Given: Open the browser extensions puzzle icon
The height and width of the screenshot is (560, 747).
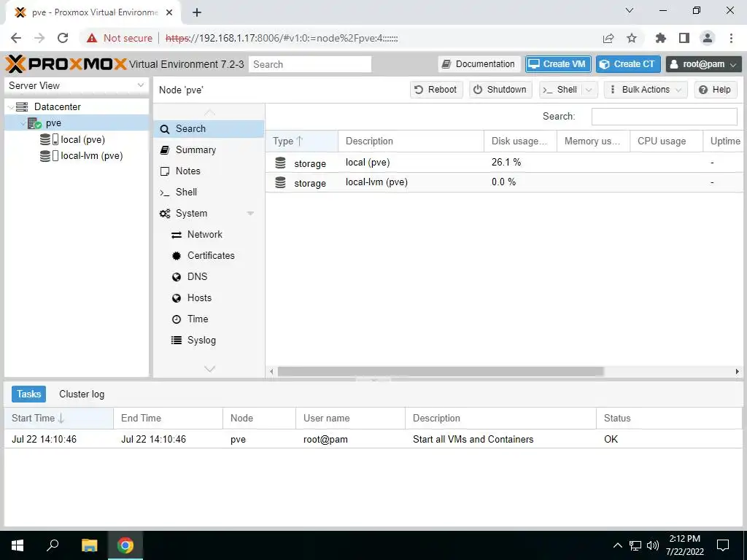Looking at the screenshot, I should (x=661, y=38).
